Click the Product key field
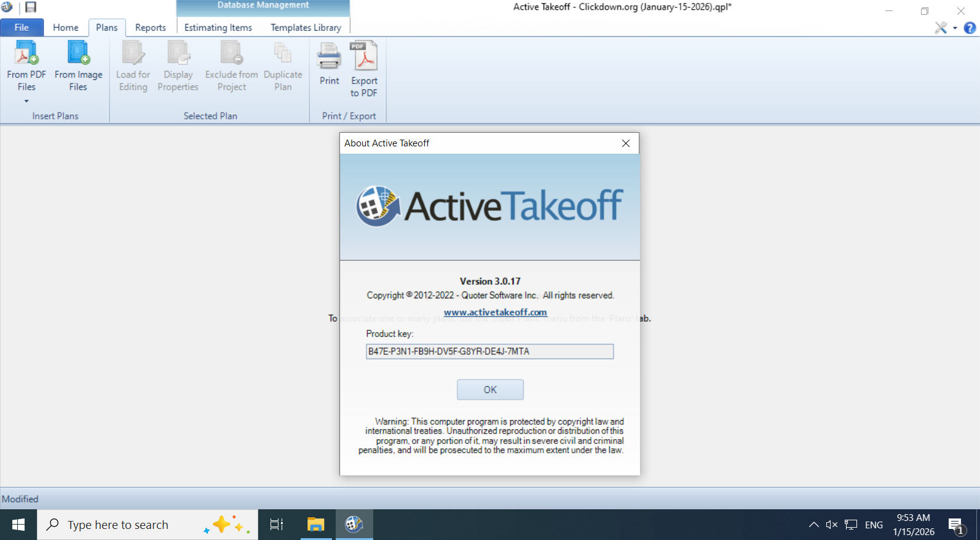The width and height of the screenshot is (980, 540). 490,351
